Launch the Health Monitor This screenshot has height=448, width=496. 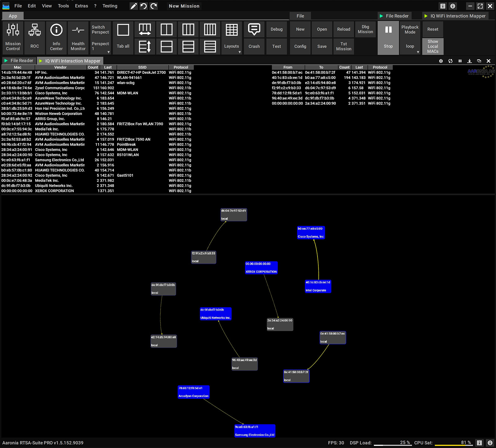click(78, 38)
